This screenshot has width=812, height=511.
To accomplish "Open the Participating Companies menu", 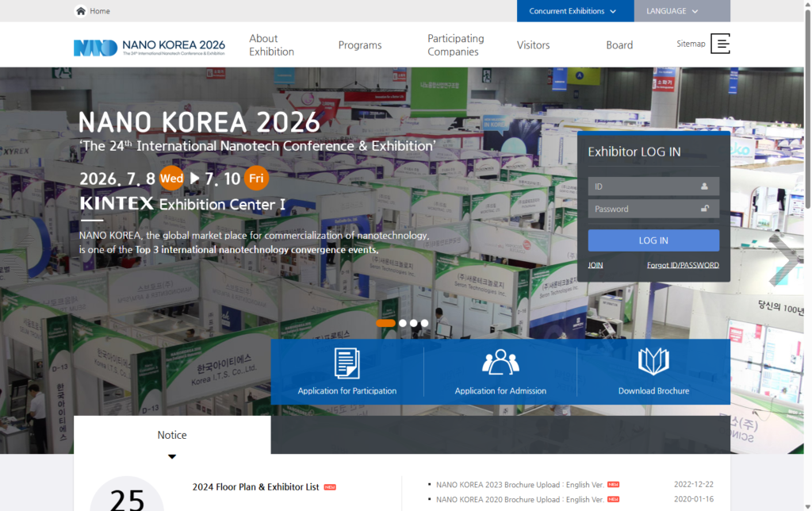I will [455, 45].
